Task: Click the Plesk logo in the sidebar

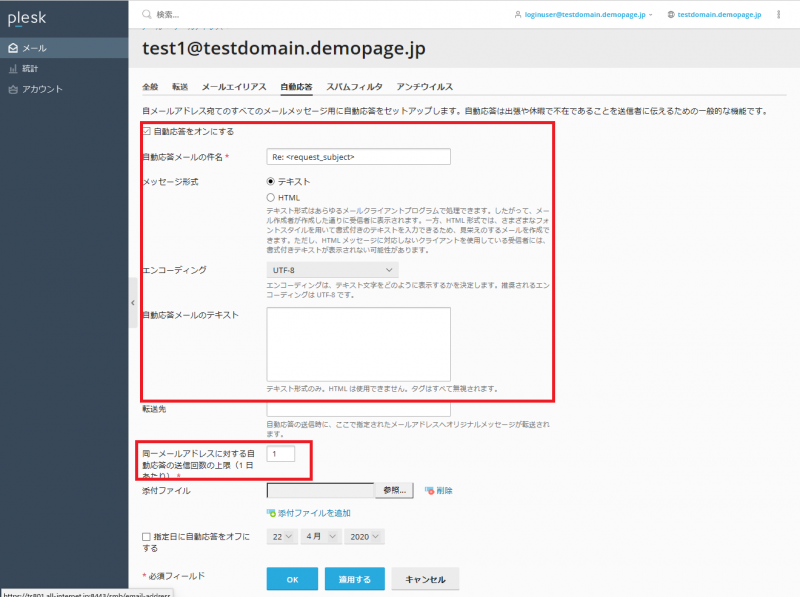Action: pyautogui.click(x=27, y=17)
